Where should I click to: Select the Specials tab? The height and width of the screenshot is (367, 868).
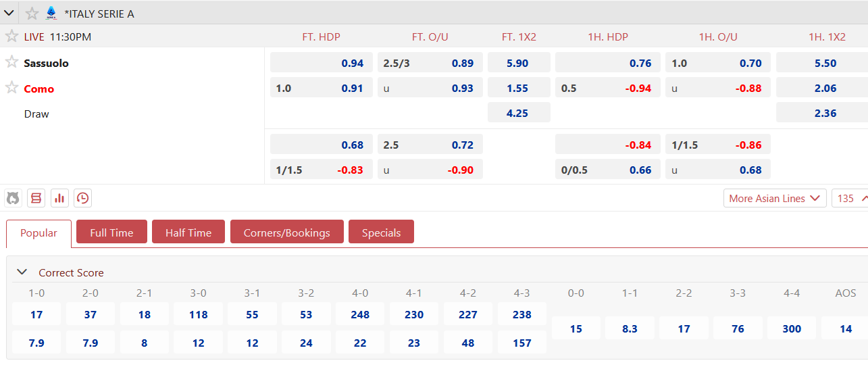381,233
